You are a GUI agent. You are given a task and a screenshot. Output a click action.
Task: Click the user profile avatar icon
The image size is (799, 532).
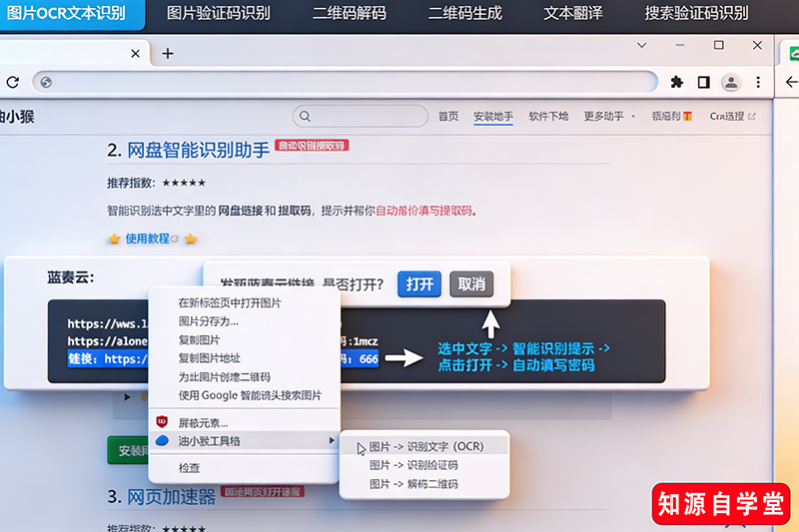tap(731, 82)
